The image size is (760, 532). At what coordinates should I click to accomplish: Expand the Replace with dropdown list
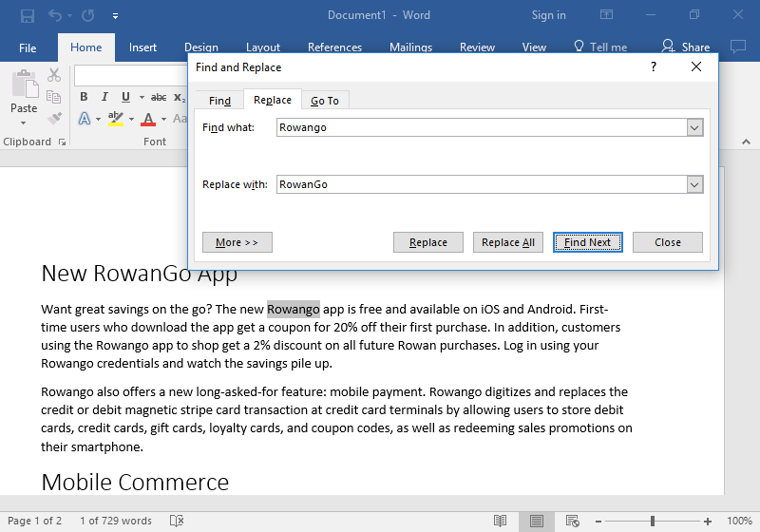click(694, 185)
